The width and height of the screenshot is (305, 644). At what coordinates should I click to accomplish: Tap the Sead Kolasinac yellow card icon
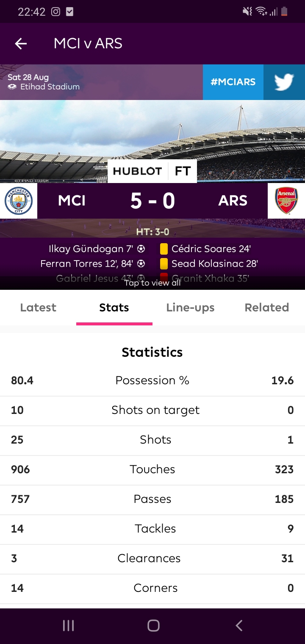pyautogui.click(x=164, y=264)
